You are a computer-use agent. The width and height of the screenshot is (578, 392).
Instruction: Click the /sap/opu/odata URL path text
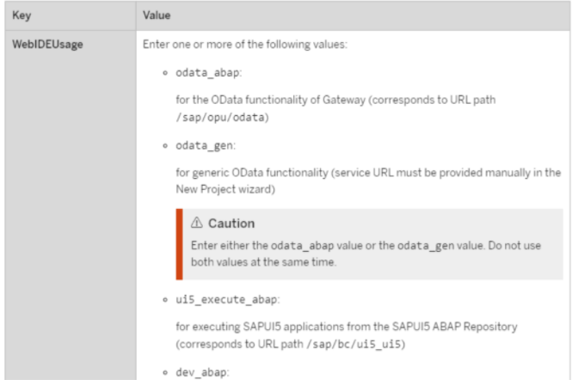coord(220,117)
